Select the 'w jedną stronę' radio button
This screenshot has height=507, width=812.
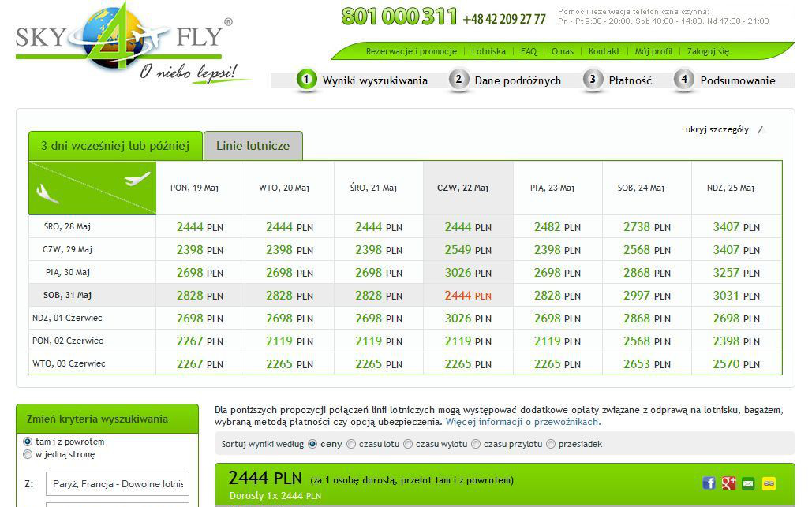(x=28, y=454)
